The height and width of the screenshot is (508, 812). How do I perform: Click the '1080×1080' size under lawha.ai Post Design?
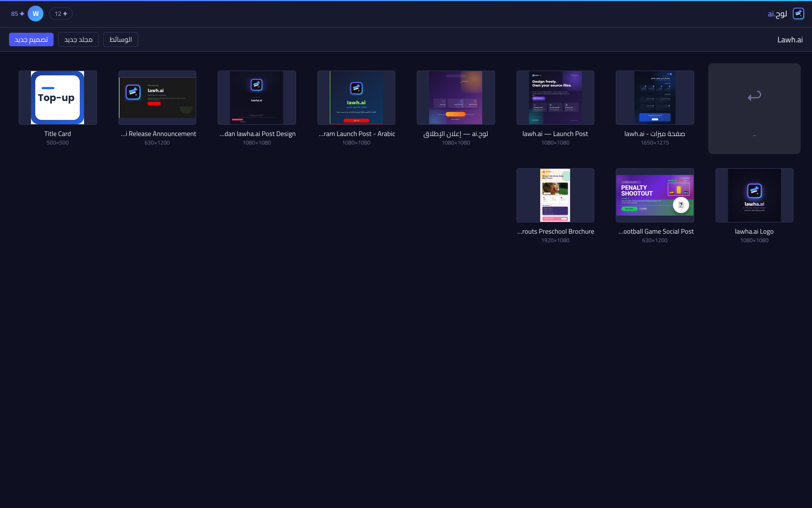click(x=257, y=143)
